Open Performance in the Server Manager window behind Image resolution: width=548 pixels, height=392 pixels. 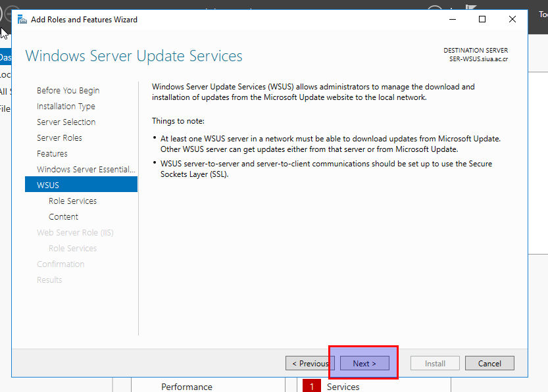(x=187, y=387)
